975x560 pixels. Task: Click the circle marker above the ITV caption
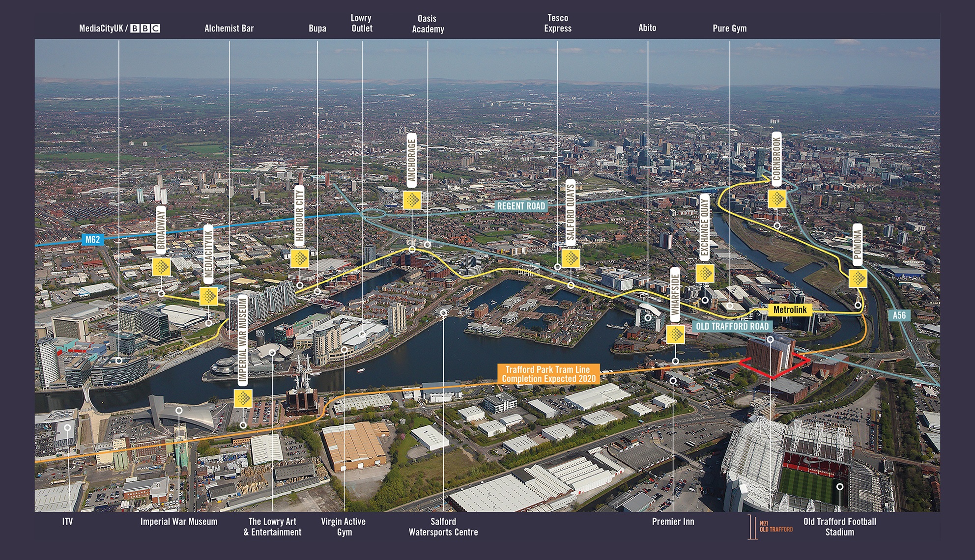(x=67, y=428)
